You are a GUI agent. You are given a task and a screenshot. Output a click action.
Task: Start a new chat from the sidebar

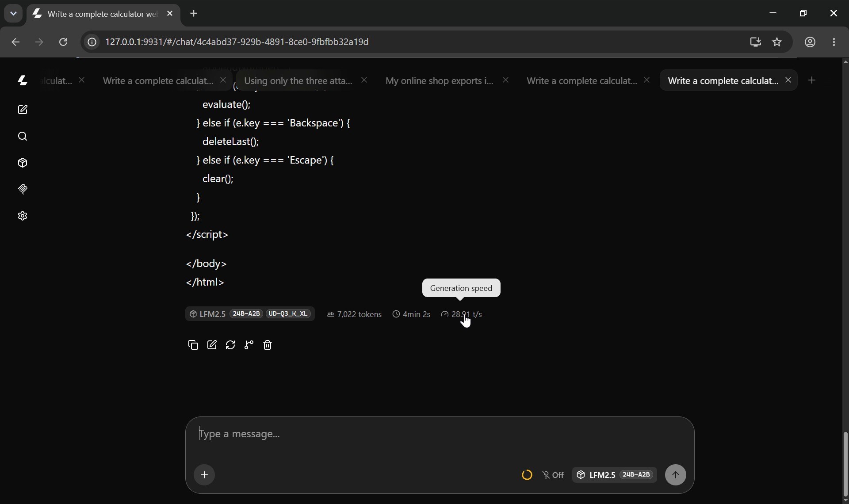pos(23,110)
